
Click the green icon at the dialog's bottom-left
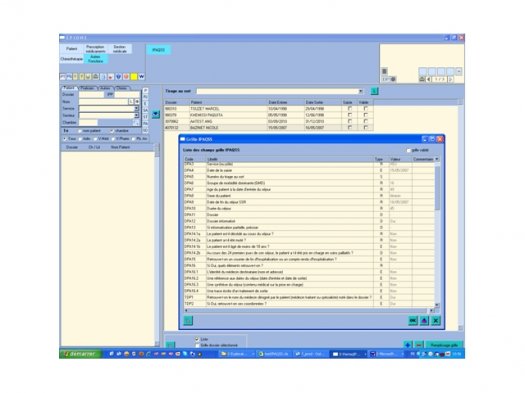click(188, 321)
